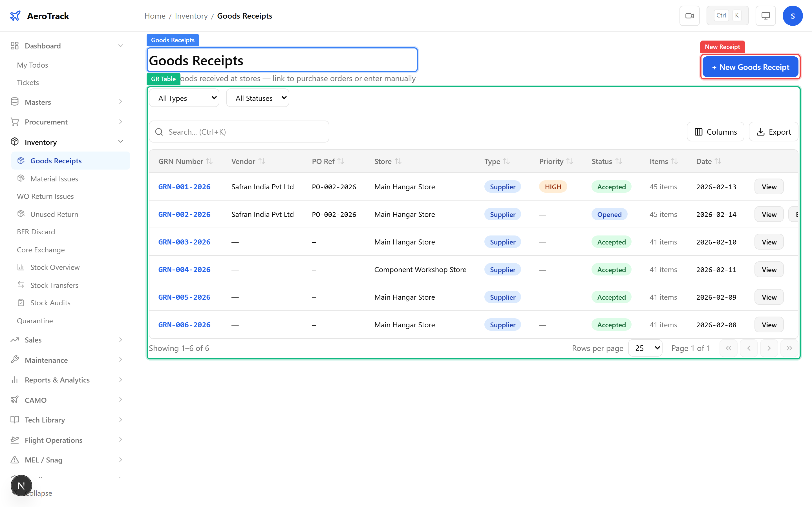
Task: Open the All Statuses filter dropdown
Action: 257,97
